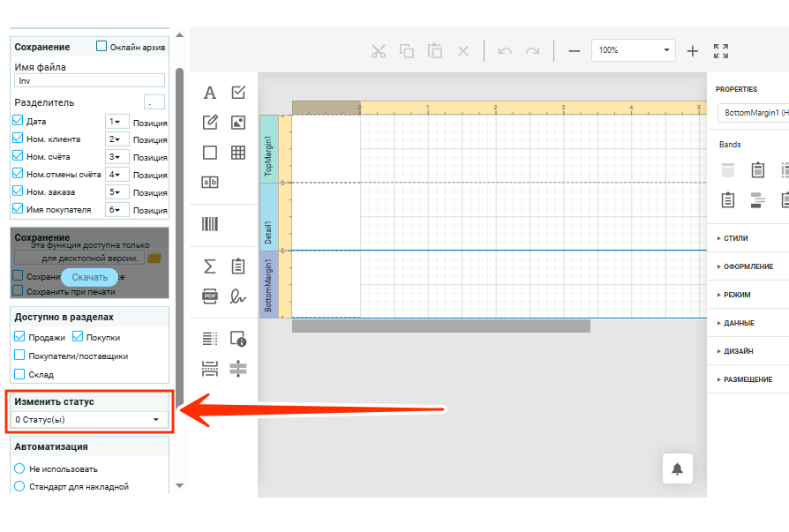Check the Склад checkbox

click(19, 374)
